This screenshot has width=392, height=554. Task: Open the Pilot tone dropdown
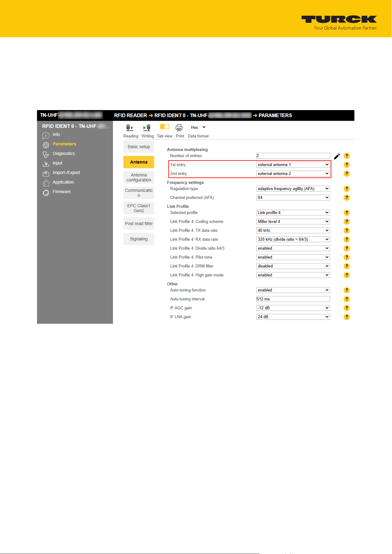point(293,257)
